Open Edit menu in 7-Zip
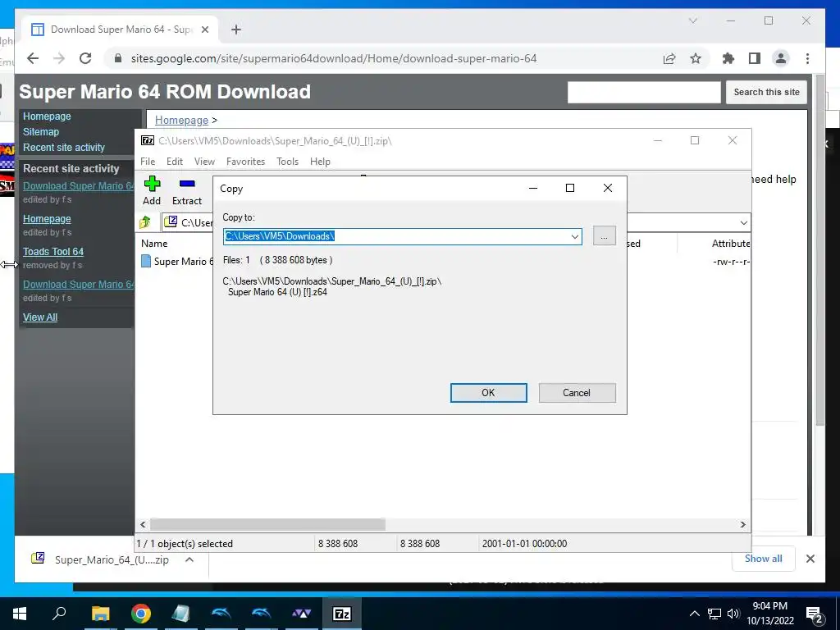The width and height of the screenshot is (840, 630). click(175, 162)
